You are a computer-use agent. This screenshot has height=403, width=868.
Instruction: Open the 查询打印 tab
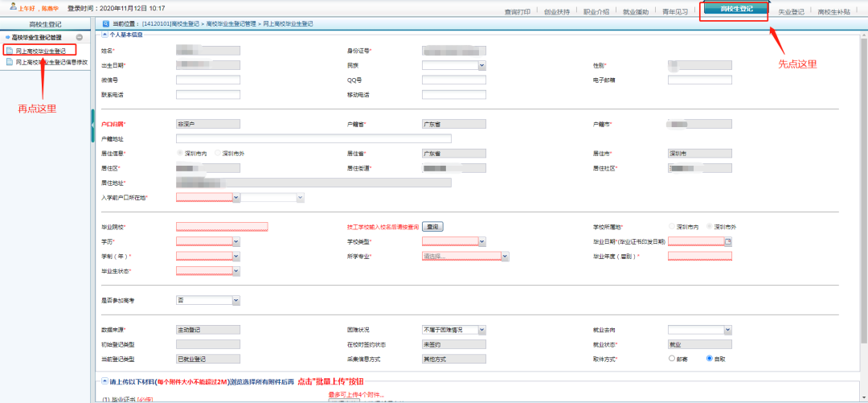tap(517, 11)
